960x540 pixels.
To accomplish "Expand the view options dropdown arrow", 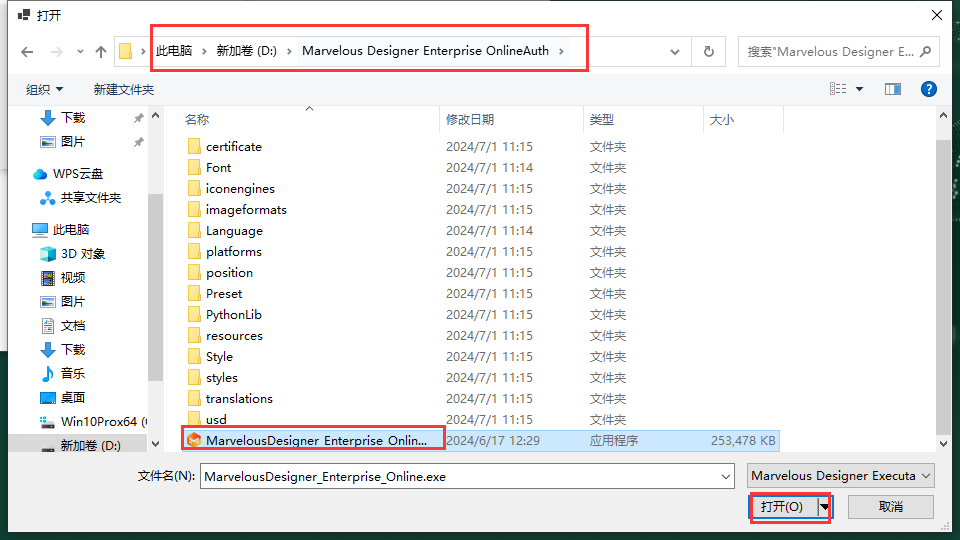I will point(860,89).
